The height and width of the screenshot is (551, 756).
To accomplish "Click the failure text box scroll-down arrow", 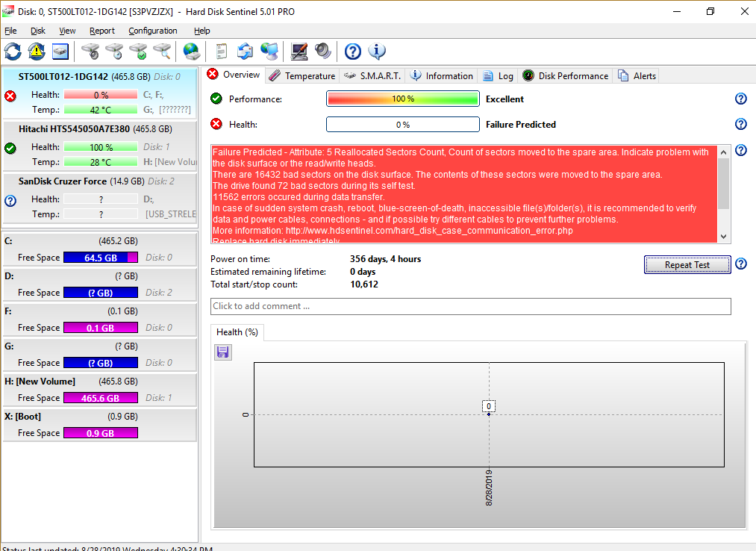I will 723,237.
